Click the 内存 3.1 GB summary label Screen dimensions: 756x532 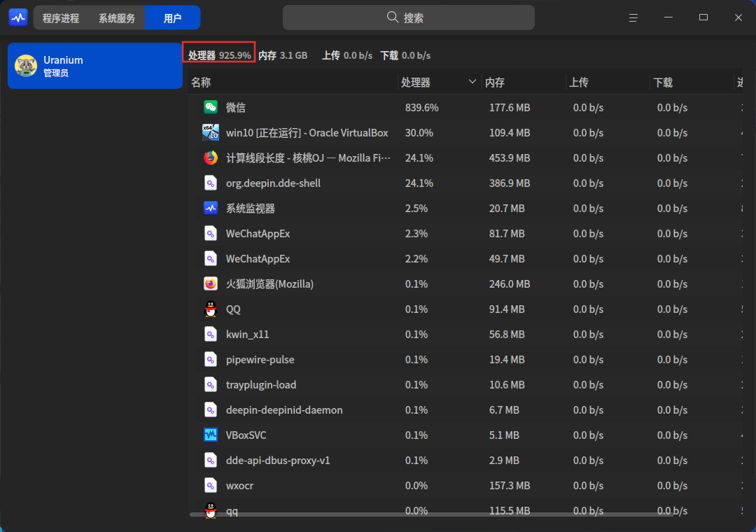[x=283, y=55]
